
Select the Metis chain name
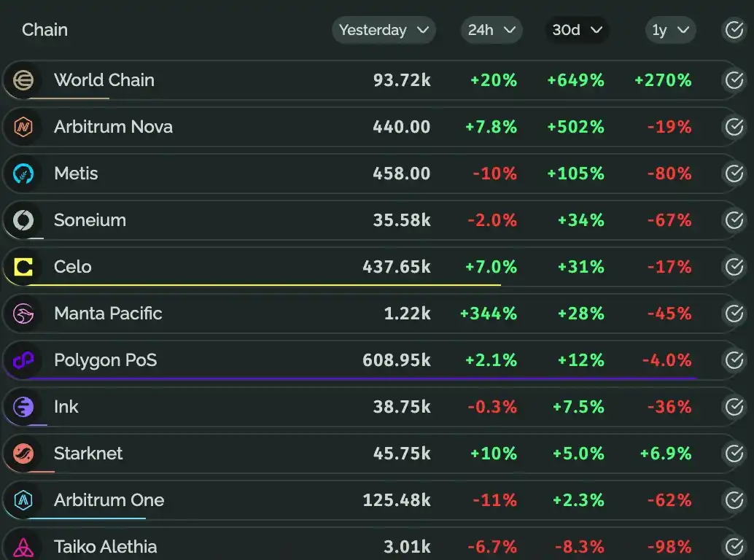[x=76, y=173]
